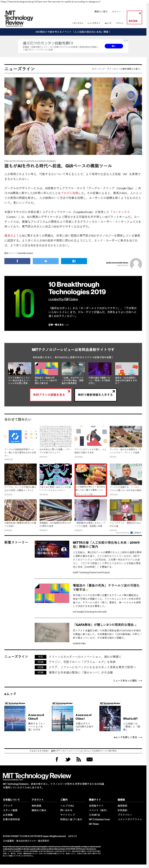Screen dimensions: 149x868
Task: Open the footer MIT Enterprise Forum link
Action: click(x=99, y=819)
